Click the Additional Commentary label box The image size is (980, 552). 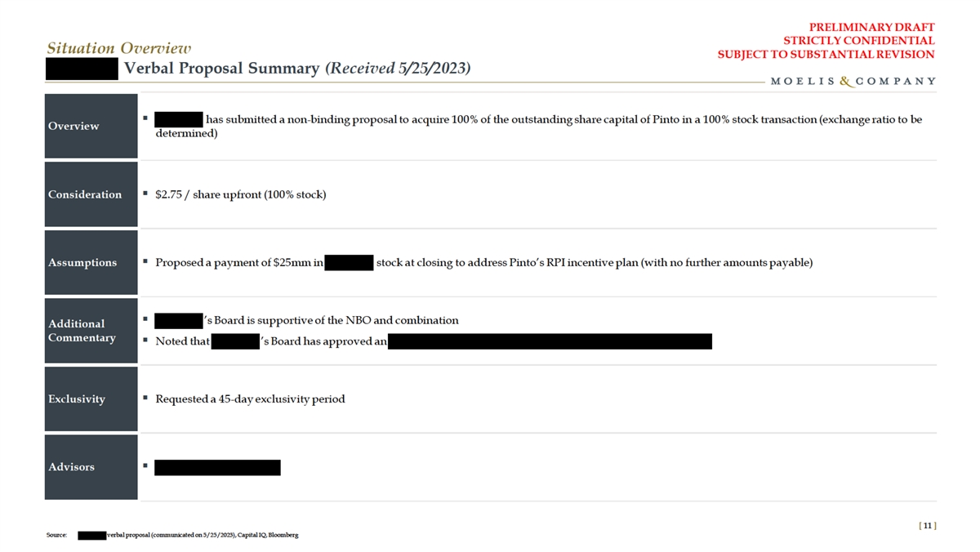click(x=91, y=331)
